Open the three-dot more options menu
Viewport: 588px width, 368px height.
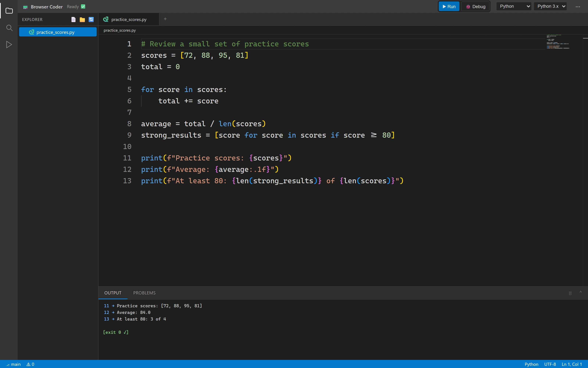[x=578, y=7]
